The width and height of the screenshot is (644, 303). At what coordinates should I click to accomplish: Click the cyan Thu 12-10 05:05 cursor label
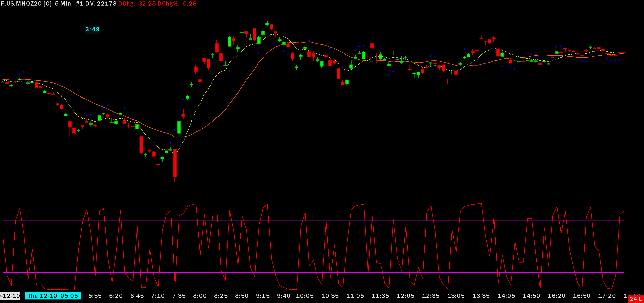click(53, 296)
